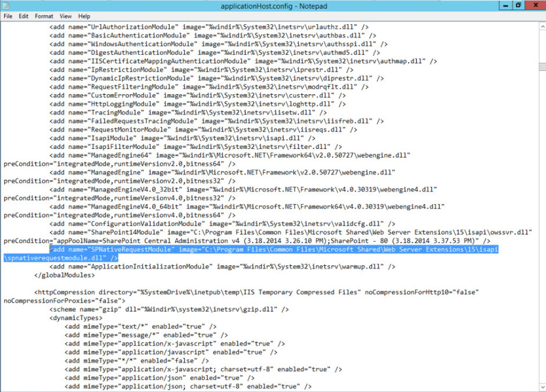
Task: Restore down the Notepad window
Action: pos(518,6)
